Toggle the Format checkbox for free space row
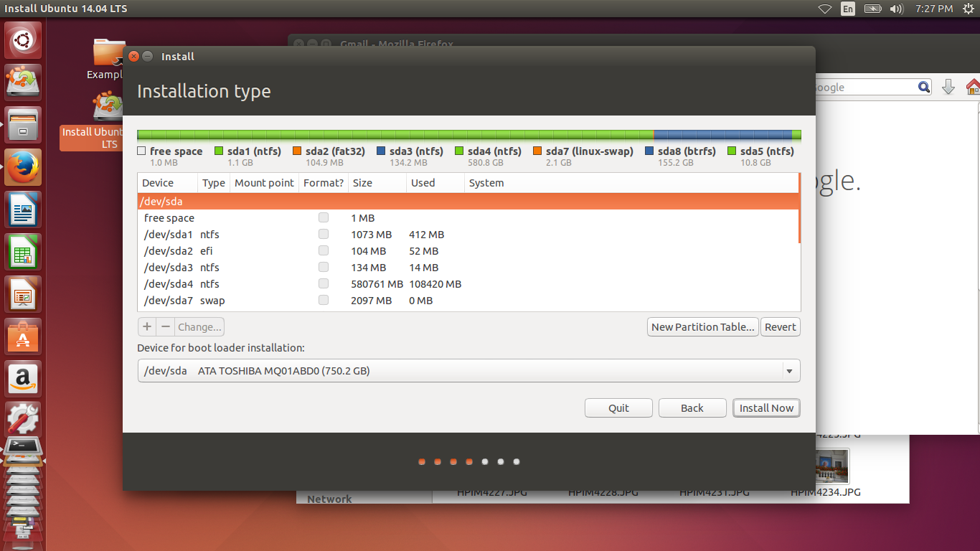 (x=324, y=217)
